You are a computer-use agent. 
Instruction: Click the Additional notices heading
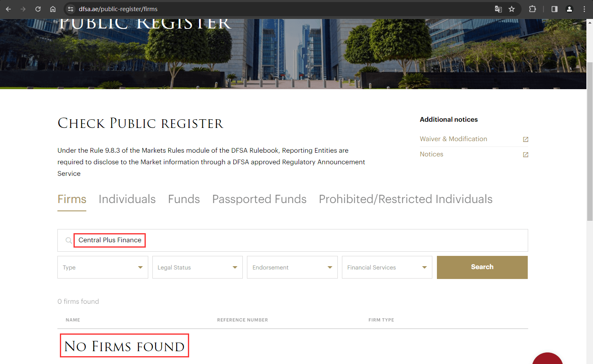coord(448,120)
